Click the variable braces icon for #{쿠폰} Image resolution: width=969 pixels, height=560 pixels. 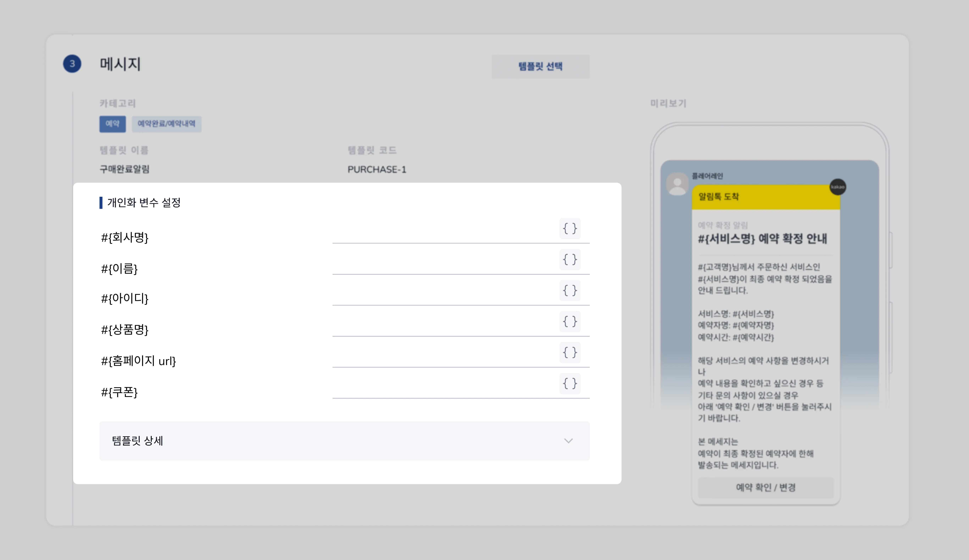pos(570,384)
